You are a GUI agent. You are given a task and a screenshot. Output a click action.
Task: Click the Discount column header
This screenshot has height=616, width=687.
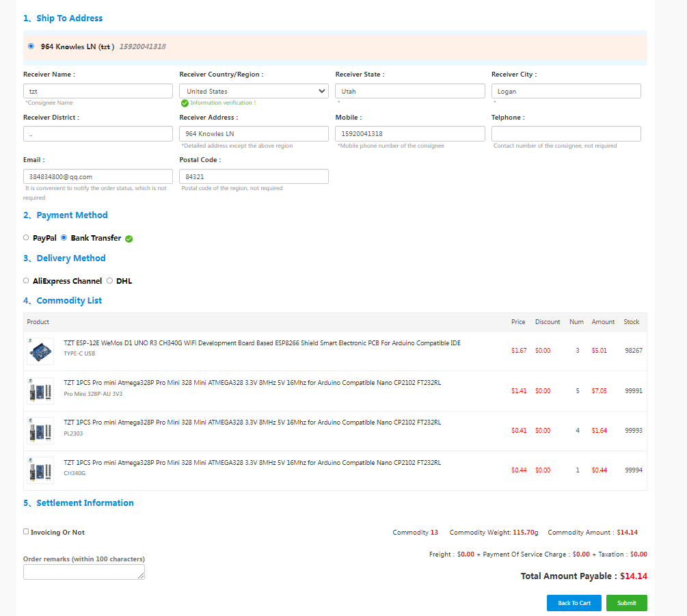pos(548,322)
